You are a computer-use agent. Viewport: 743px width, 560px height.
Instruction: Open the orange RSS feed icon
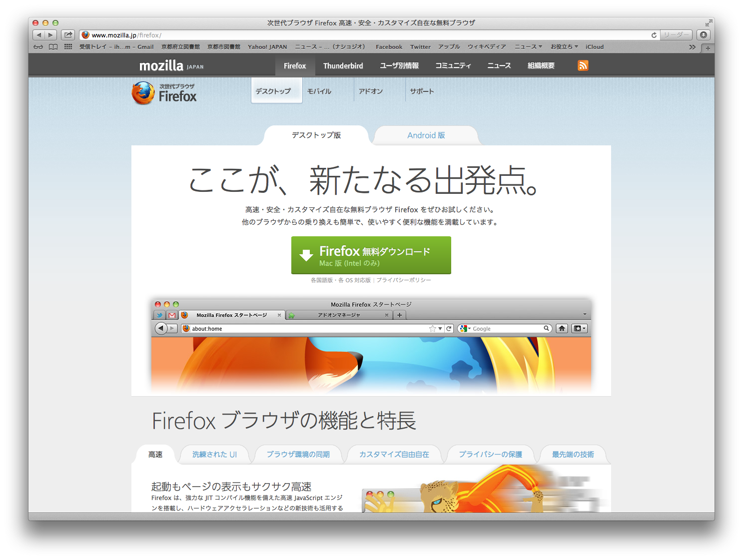coord(583,65)
